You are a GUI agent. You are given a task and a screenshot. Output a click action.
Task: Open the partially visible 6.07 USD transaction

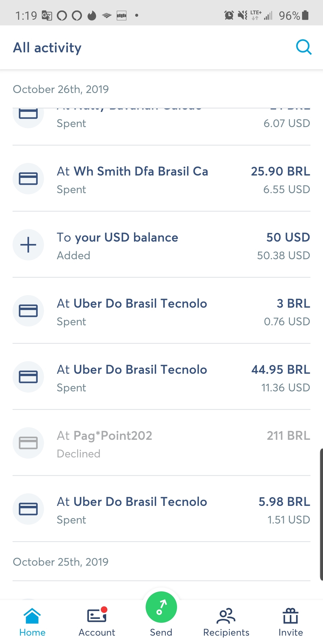click(161, 123)
